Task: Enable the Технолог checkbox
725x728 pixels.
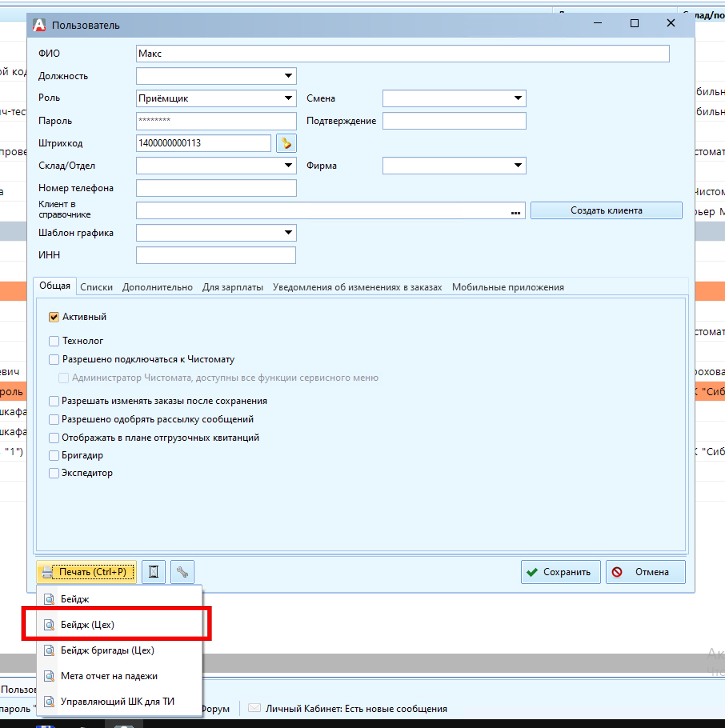Action: [54, 341]
